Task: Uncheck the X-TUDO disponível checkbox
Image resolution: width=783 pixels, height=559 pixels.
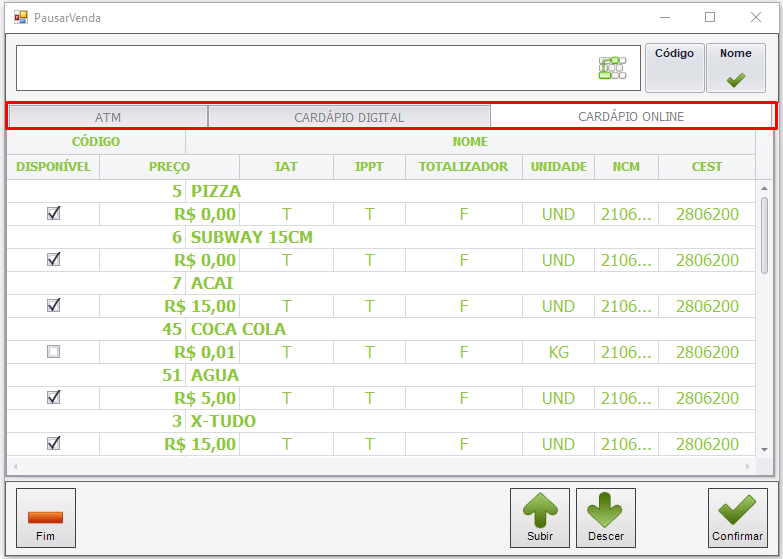Action: (53, 444)
